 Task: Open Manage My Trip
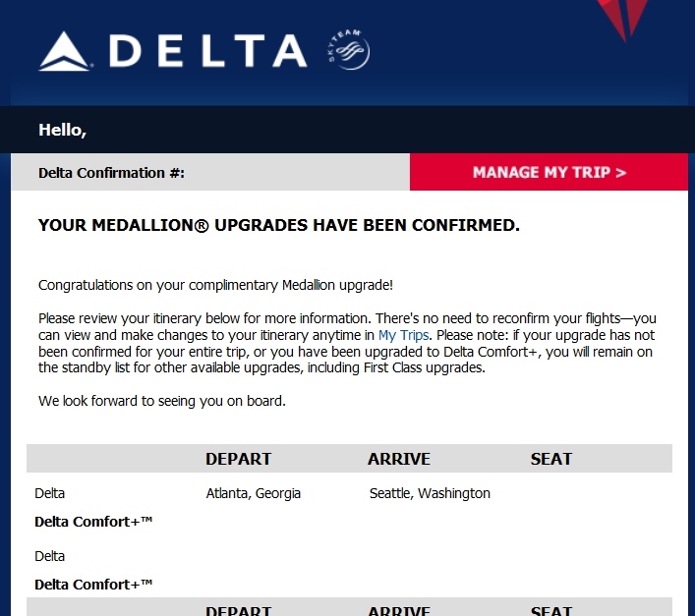[549, 173]
